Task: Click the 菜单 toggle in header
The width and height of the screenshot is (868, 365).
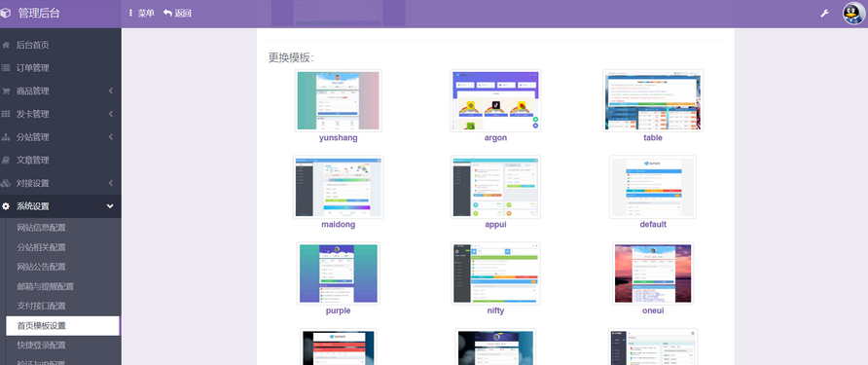Action: pos(142,14)
